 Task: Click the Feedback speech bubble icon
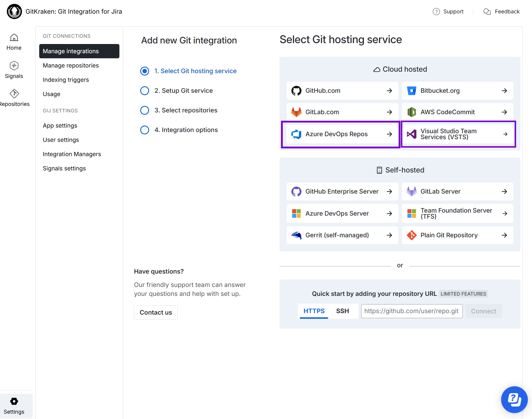pyautogui.click(x=487, y=12)
